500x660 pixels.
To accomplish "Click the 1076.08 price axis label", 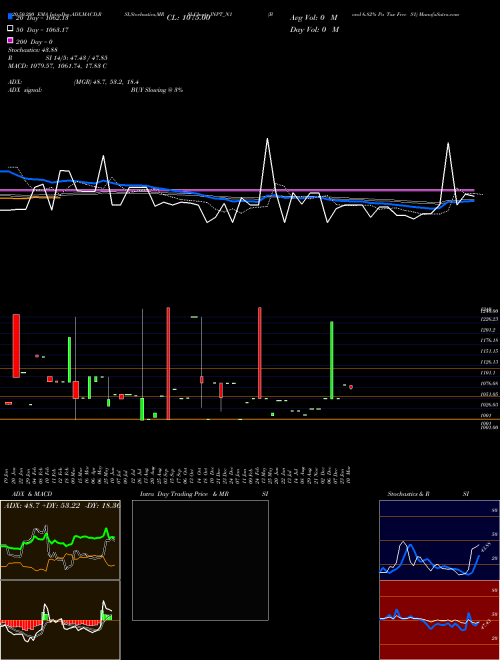I will coord(489,383).
